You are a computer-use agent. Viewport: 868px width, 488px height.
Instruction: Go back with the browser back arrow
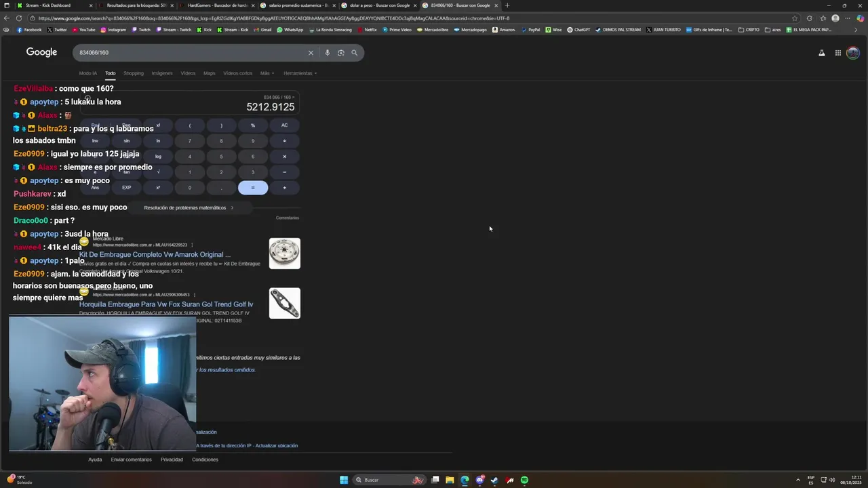[7, 18]
